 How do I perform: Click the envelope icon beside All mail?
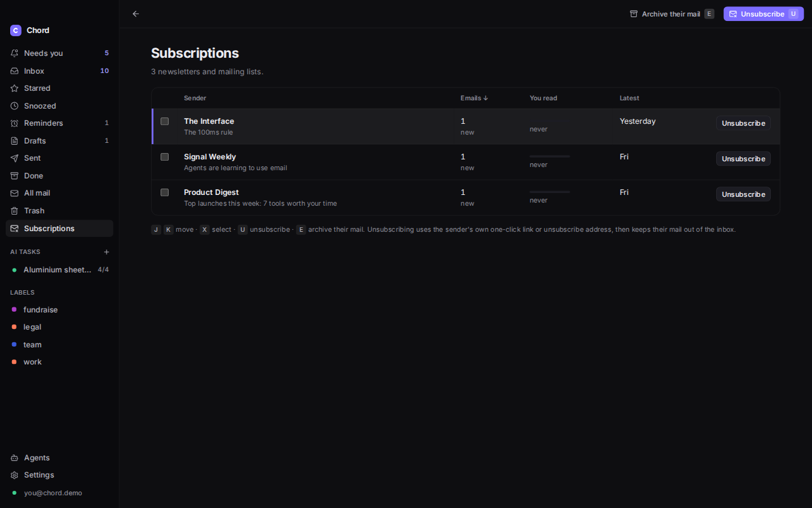tap(15, 193)
